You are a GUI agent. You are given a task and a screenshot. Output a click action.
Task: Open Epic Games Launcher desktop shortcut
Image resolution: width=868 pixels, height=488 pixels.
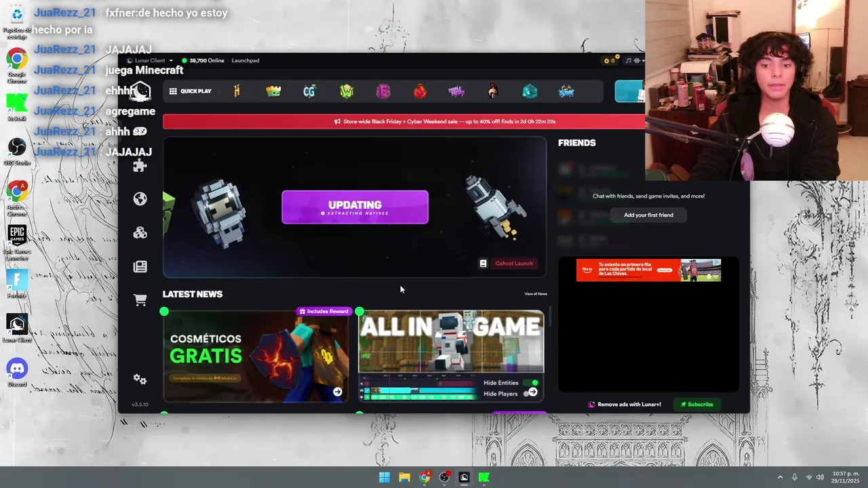pyautogui.click(x=17, y=242)
